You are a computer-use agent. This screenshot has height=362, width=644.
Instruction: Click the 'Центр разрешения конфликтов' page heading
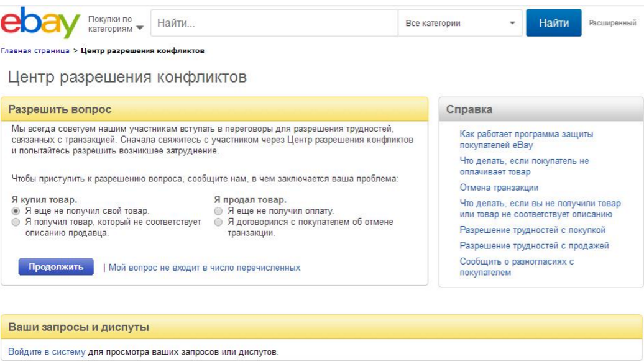[127, 77]
